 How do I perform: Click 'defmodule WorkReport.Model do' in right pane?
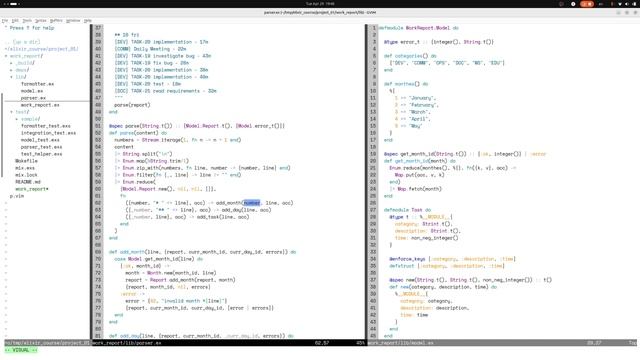coord(418,28)
